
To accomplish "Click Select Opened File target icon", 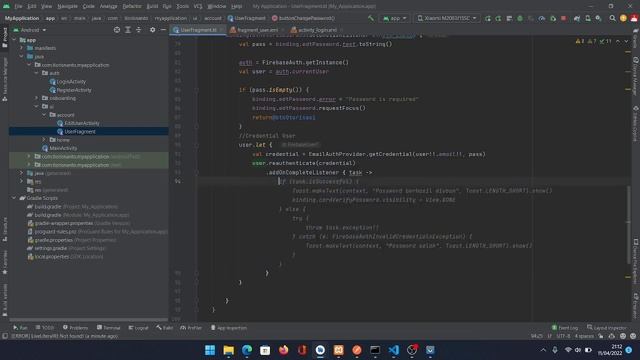I will click(x=117, y=30).
